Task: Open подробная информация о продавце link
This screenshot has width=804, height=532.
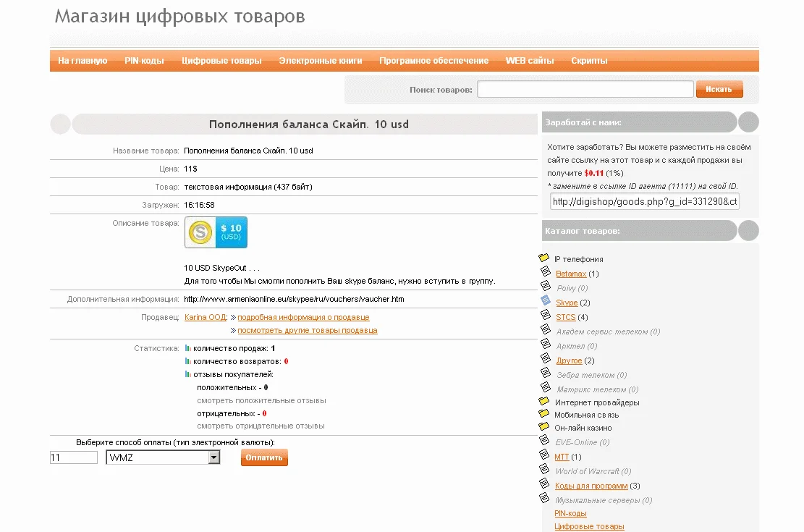Action: pyautogui.click(x=303, y=317)
